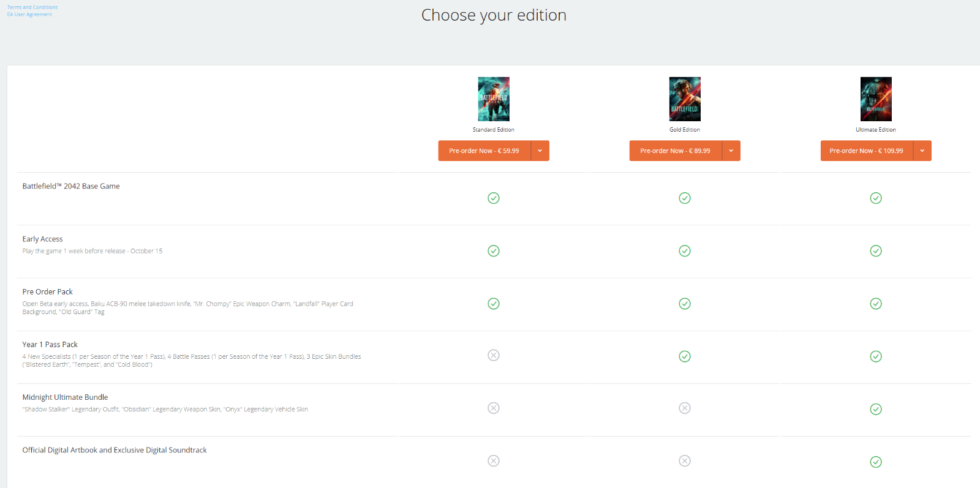
Task: Click Gold Edition Year 1 Pass checkmark
Action: click(x=685, y=356)
